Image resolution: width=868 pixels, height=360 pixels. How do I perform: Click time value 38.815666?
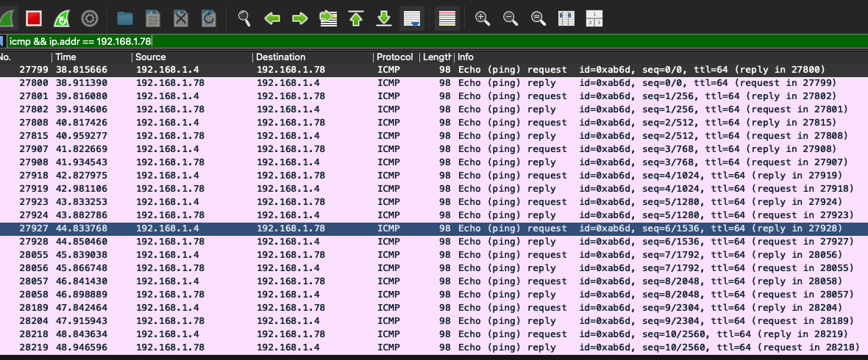pyautogui.click(x=82, y=70)
